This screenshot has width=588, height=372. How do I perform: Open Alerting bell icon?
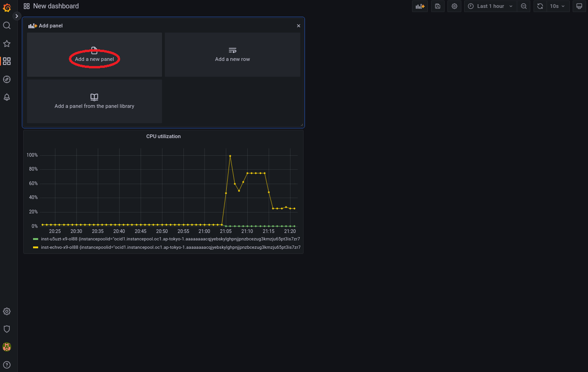pyautogui.click(x=7, y=97)
